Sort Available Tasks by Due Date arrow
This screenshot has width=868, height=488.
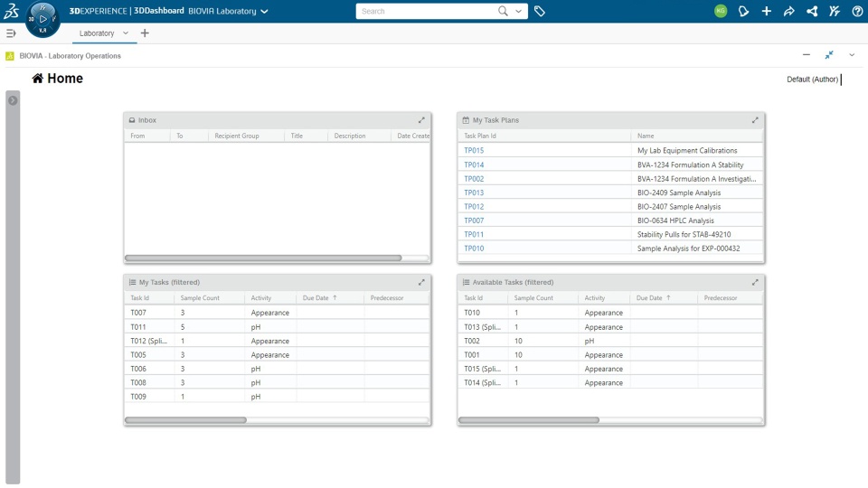tap(668, 297)
